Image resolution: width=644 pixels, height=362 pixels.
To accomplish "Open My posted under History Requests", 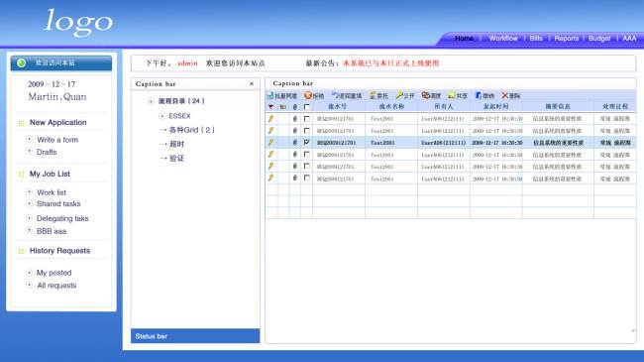I will (54, 273).
